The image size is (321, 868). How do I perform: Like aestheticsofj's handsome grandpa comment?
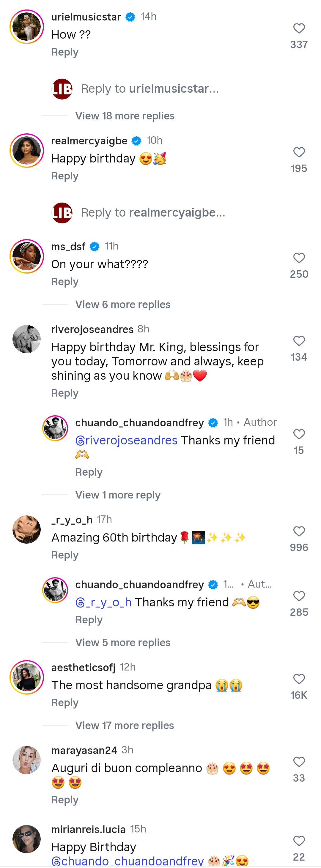(299, 679)
